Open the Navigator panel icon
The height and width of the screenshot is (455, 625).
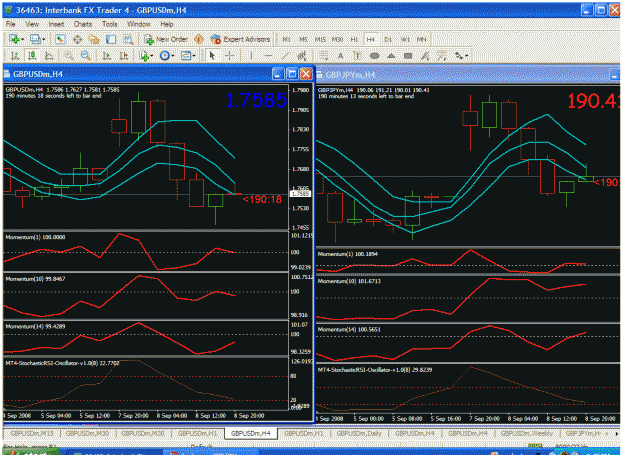(x=94, y=39)
